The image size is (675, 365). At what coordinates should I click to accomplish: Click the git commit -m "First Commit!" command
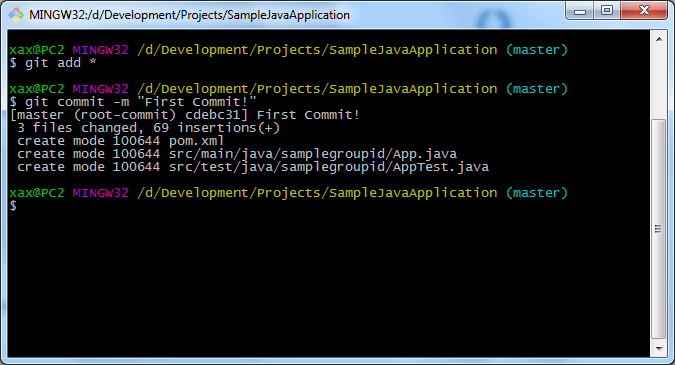tap(141, 102)
